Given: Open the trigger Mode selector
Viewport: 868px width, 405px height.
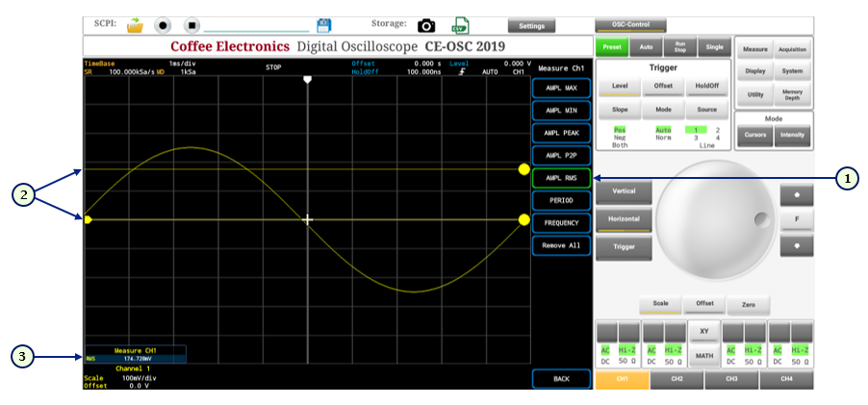Looking at the screenshot, I should [x=664, y=110].
